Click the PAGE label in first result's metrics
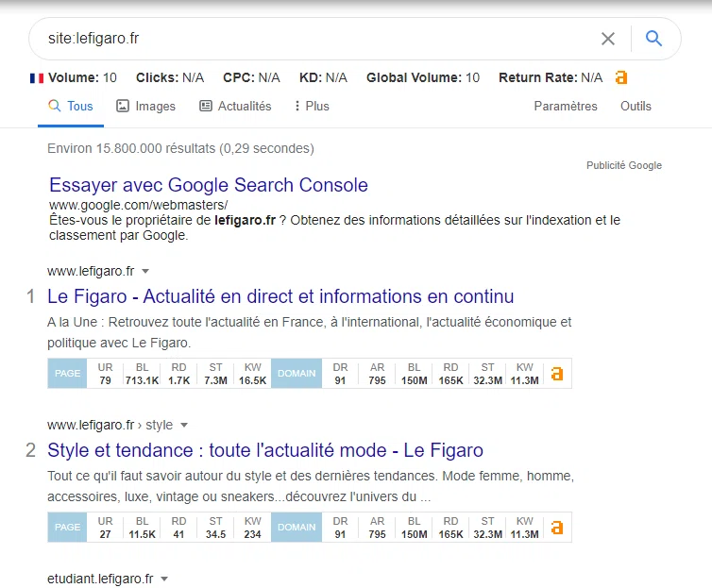The image size is (712, 588). click(67, 374)
